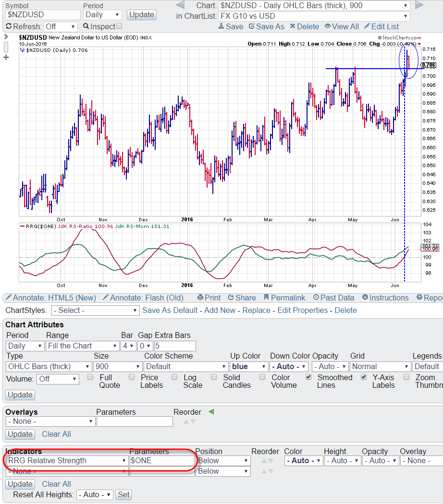Enable the Log Scale checkbox
This screenshot has width=443, height=504.
175,377
